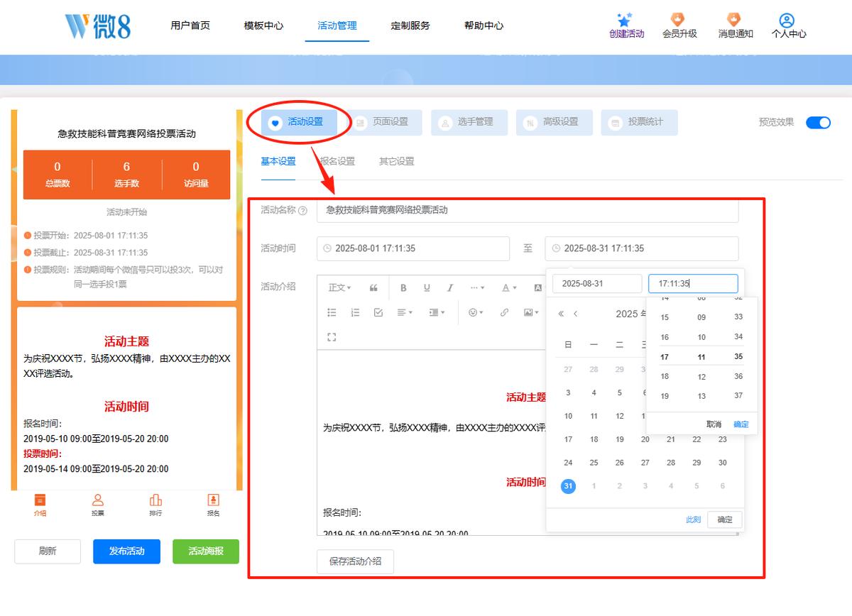Open the 模板中心 menu item
The height and width of the screenshot is (616, 852).
point(263,26)
